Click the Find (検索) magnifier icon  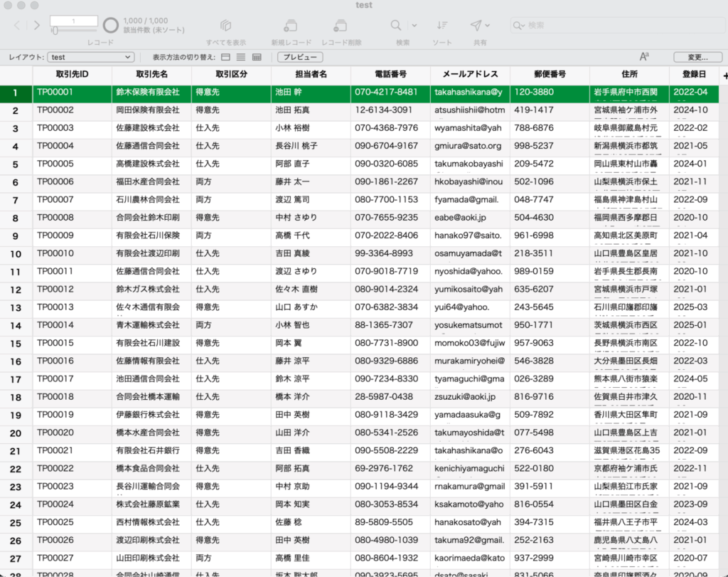click(396, 26)
